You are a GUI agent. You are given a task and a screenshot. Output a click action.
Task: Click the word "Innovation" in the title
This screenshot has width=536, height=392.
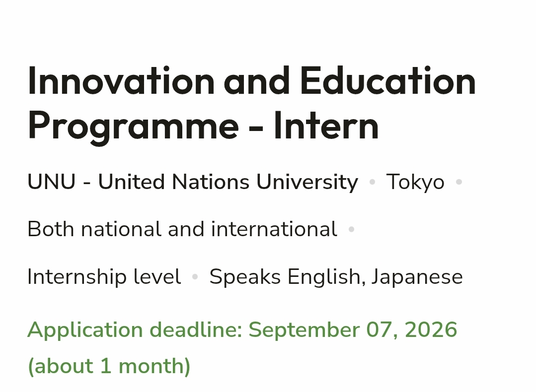tap(121, 81)
